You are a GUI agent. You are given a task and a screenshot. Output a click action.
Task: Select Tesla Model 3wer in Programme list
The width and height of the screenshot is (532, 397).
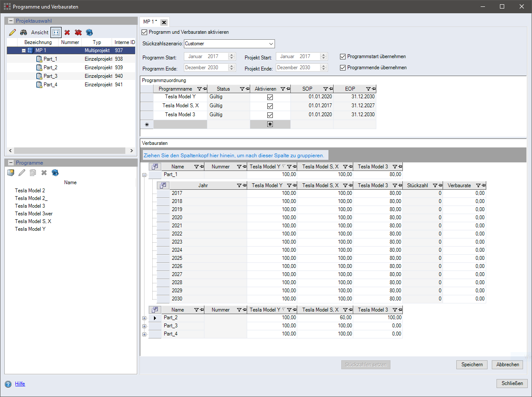click(x=34, y=214)
